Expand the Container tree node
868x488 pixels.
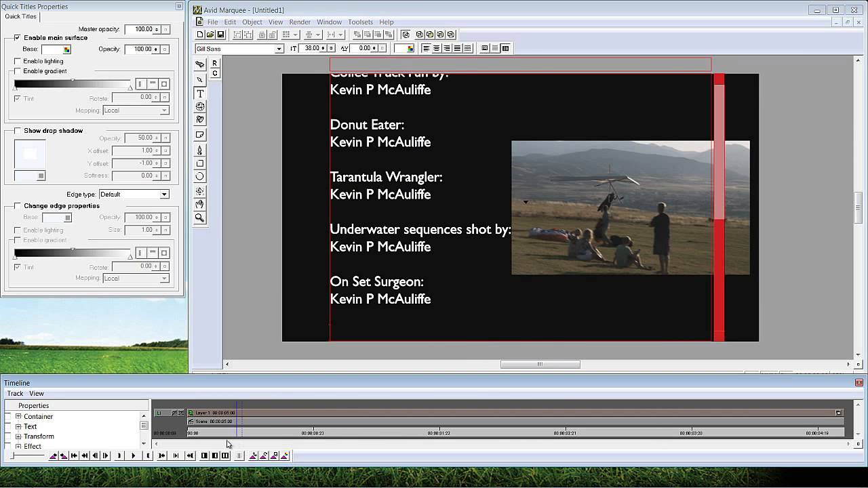[x=18, y=416]
